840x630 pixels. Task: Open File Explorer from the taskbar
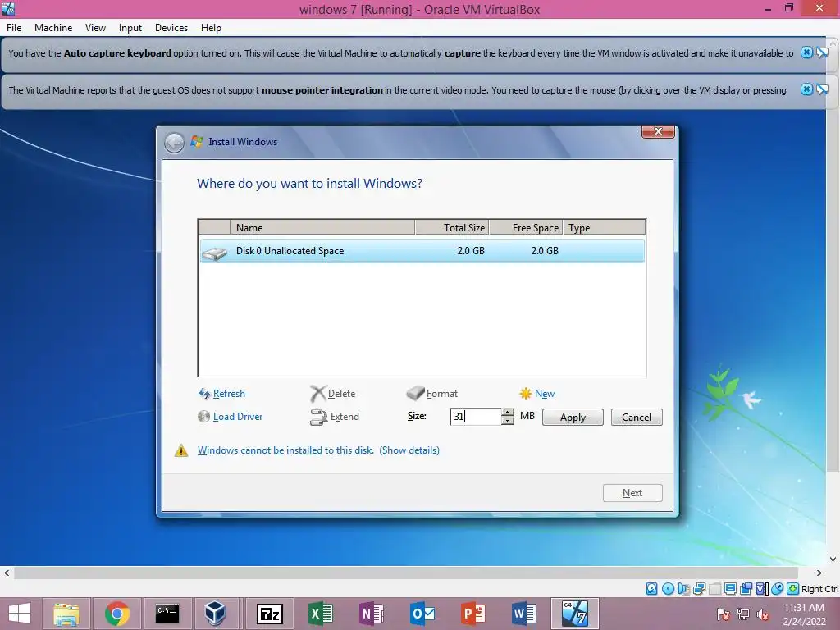(x=66, y=614)
